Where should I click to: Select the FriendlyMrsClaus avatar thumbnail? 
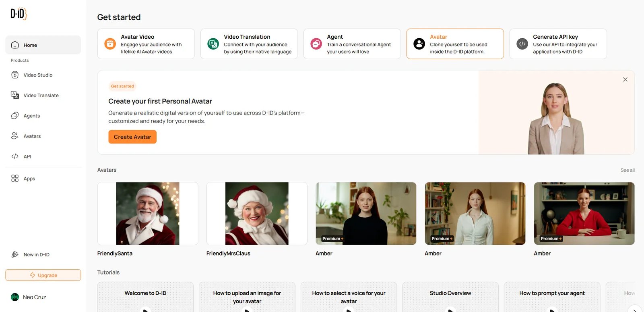(x=257, y=213)
